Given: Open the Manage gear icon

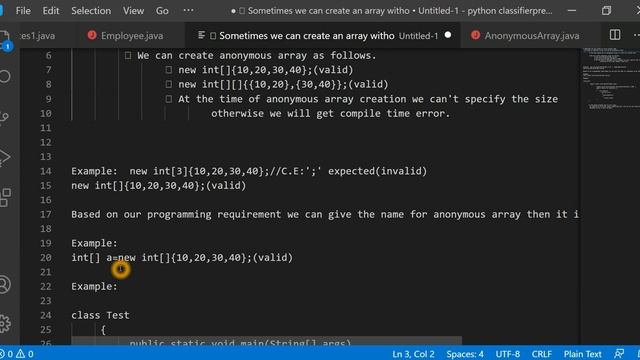Looking at the screenshot, I should (4, 323).
